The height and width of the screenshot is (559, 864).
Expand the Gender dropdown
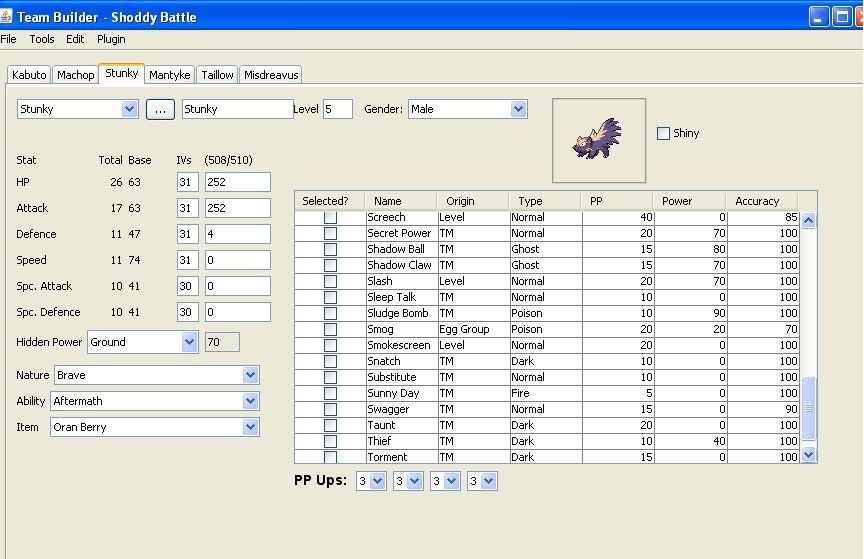(517, 109)
